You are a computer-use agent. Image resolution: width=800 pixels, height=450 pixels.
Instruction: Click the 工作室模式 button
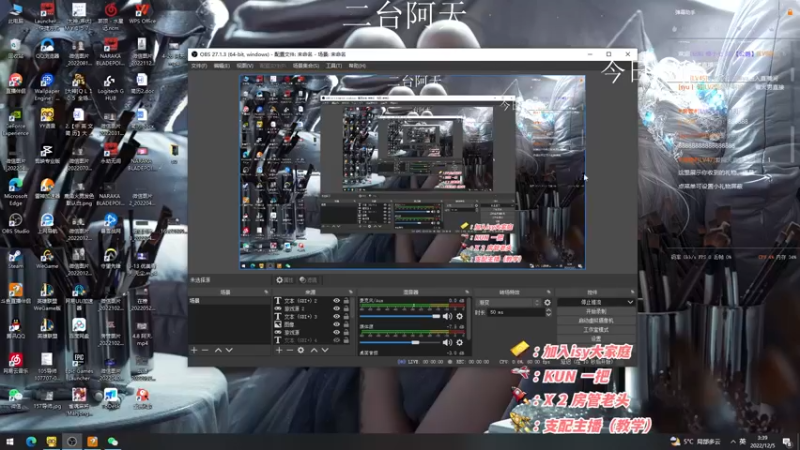pos(596,330)
